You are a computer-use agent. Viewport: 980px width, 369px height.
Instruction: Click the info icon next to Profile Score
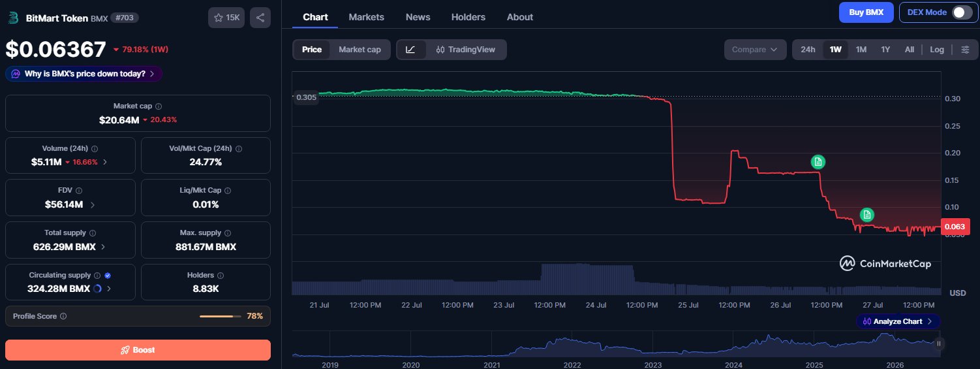(63, 316)
